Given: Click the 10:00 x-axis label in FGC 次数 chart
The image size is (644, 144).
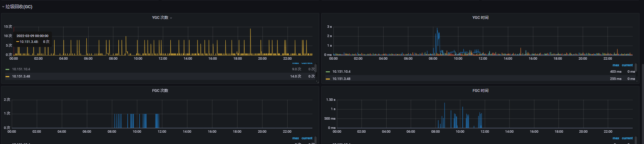Looking at the screenshot, I should point(137,132).
